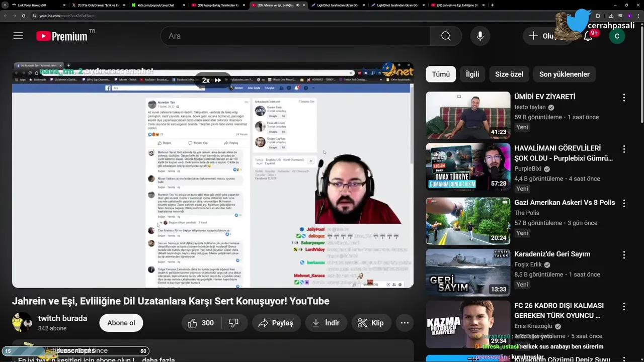Reload the current page

[x=24, y=16]
